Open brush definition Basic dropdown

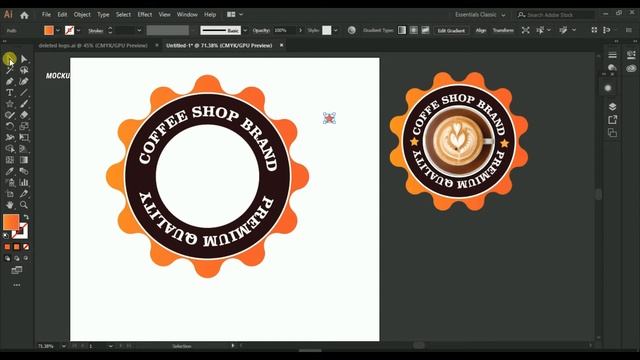[x=245, y=30]
